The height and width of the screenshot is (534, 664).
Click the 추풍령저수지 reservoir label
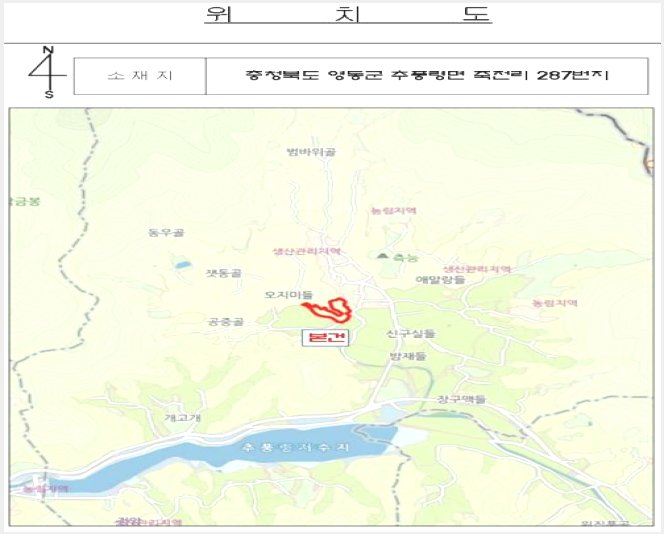point(296,447)
